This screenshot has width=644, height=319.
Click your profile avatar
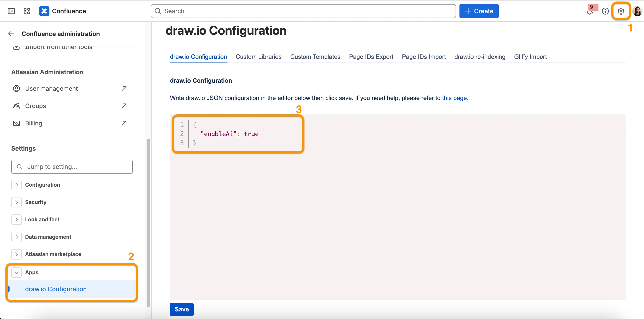point(637,11)
